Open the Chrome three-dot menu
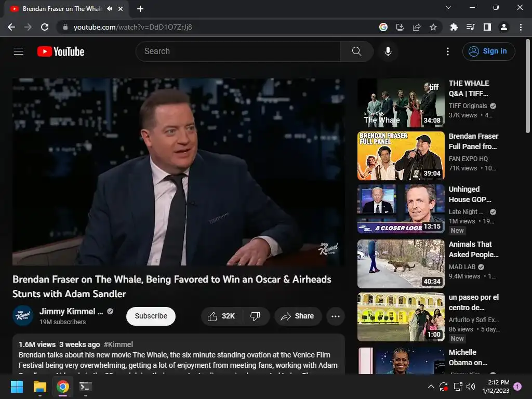 click(x=521, y=27)
